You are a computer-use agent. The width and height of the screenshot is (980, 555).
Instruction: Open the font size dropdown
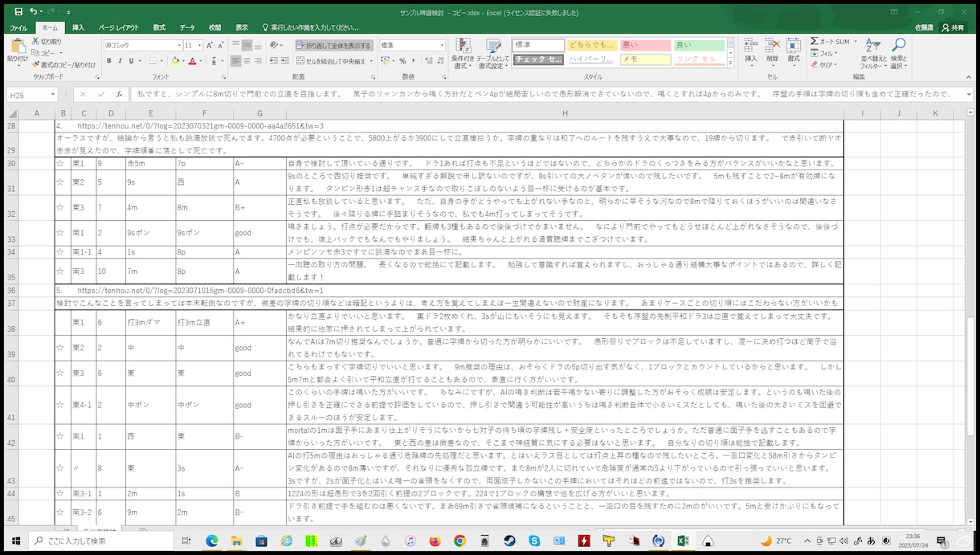[199, 46]
